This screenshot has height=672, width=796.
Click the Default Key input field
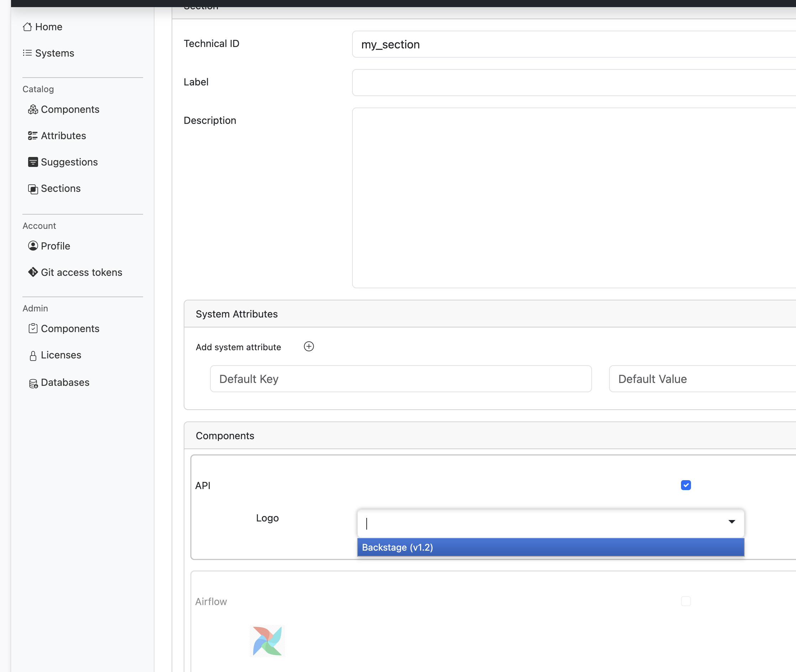click(x=400, y=379)
